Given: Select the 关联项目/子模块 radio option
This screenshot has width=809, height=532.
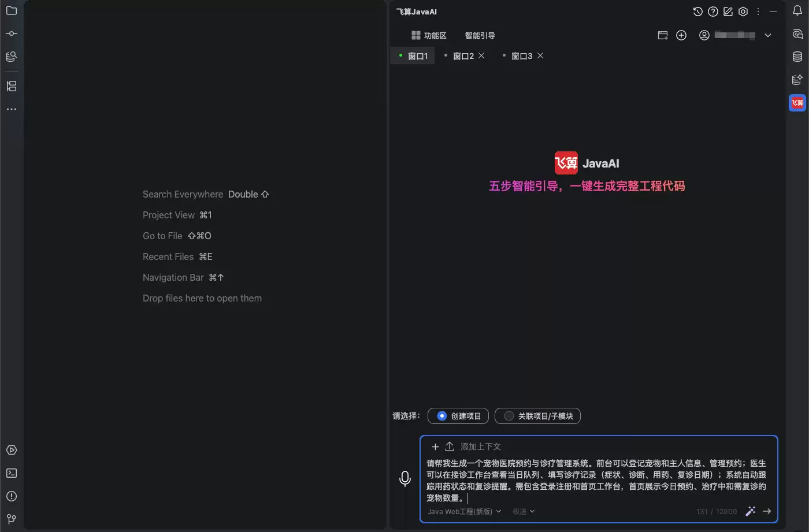Looking at the screenshot, I should 537,416.
